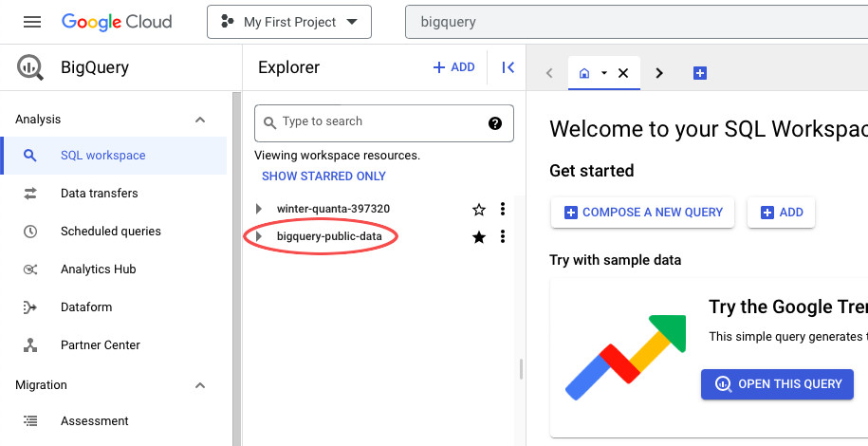Open a new tab with plus icon
The image size is (868, 446).
(700, 73)
